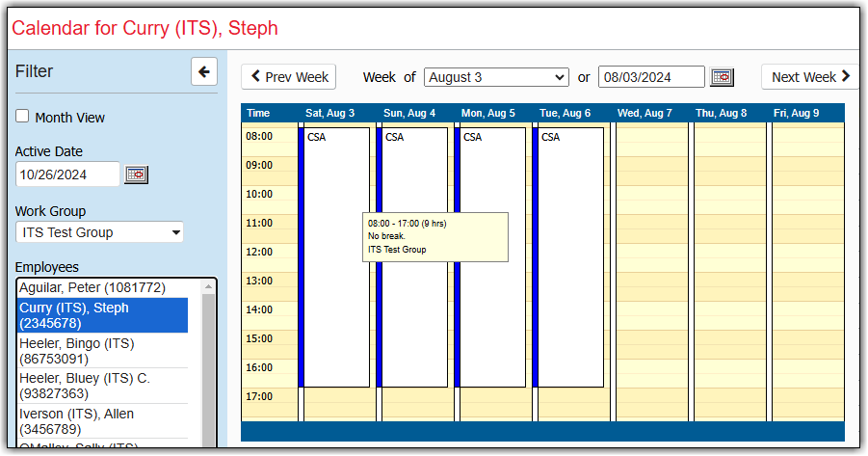Viewport: 868px width, 456px height.
Task: Click the Active Date input field
Action: [67, 174]
